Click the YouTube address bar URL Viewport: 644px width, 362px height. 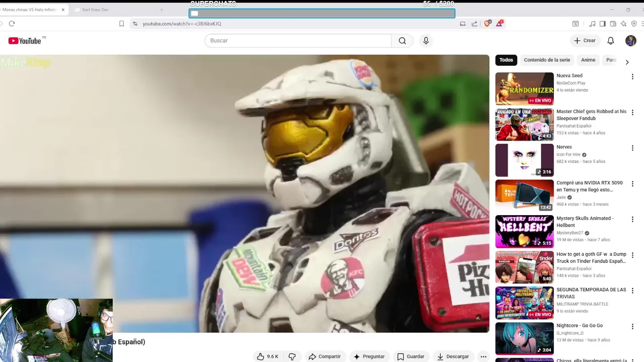[182, 24]
